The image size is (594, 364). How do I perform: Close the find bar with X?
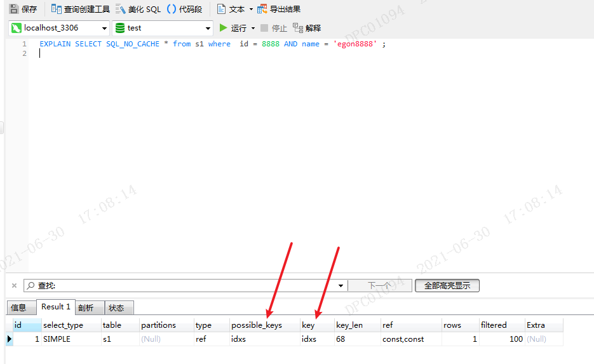(x=14, y=286)
